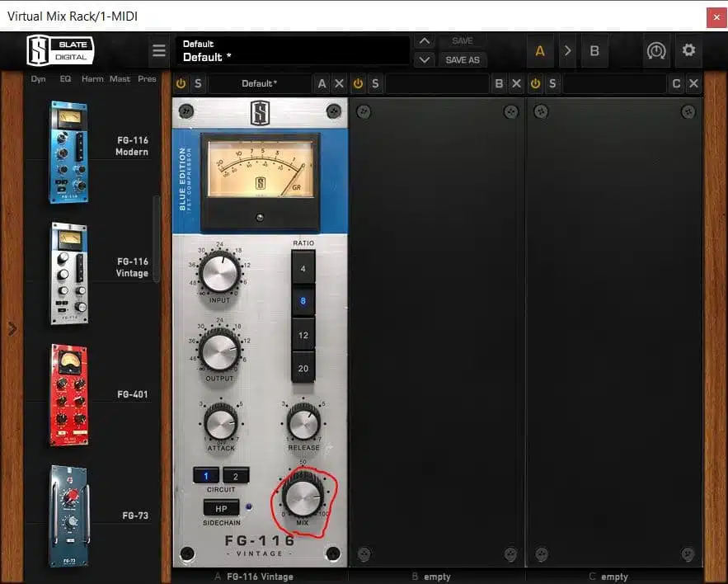Expand the collapsed left side panel arrow
This screenshot has width=728, height=584.
12,329
